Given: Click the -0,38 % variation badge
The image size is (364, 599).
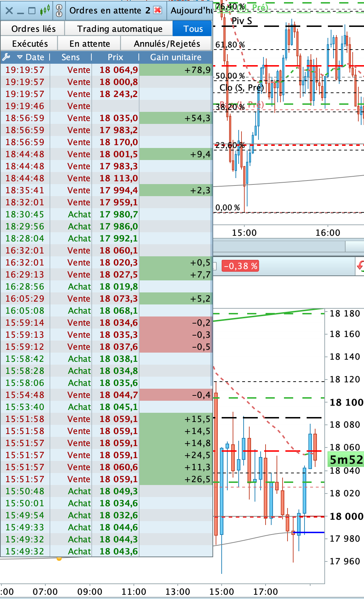Looking at the screenshot, I should pos(240,266).
